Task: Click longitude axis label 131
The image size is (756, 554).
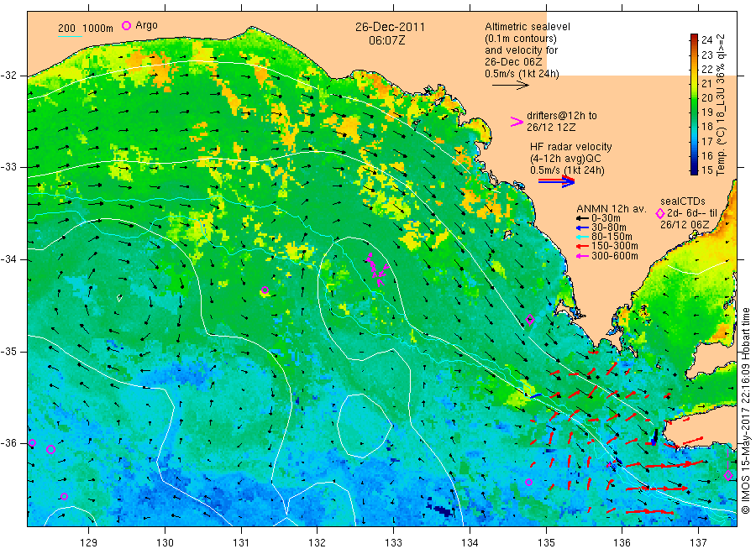Action: point(241,543)
